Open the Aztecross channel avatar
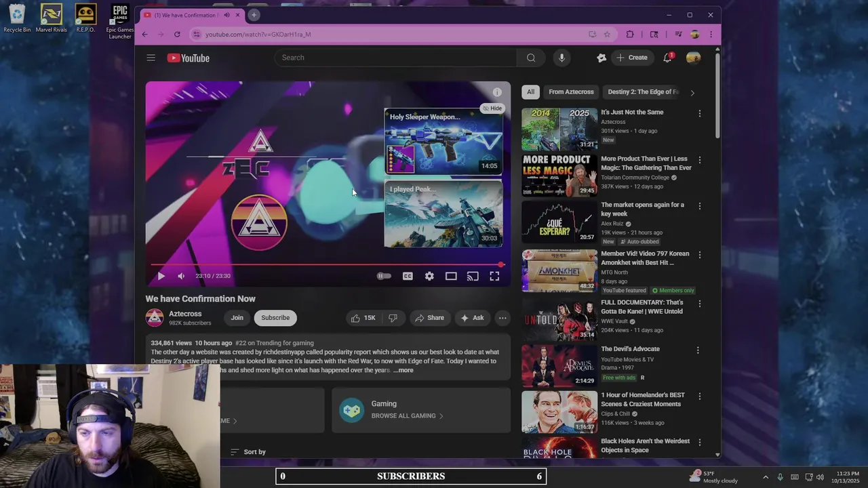This screenshot has width=868, height=488. click(155, 318)
